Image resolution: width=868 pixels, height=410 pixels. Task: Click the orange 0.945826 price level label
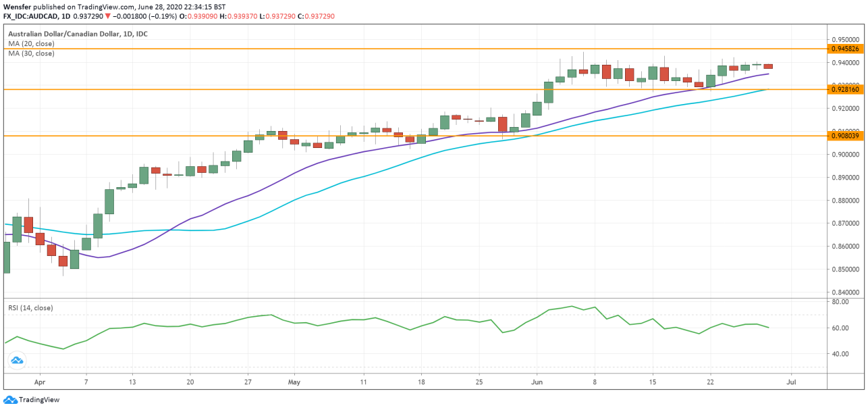click(x=846, y=49)
